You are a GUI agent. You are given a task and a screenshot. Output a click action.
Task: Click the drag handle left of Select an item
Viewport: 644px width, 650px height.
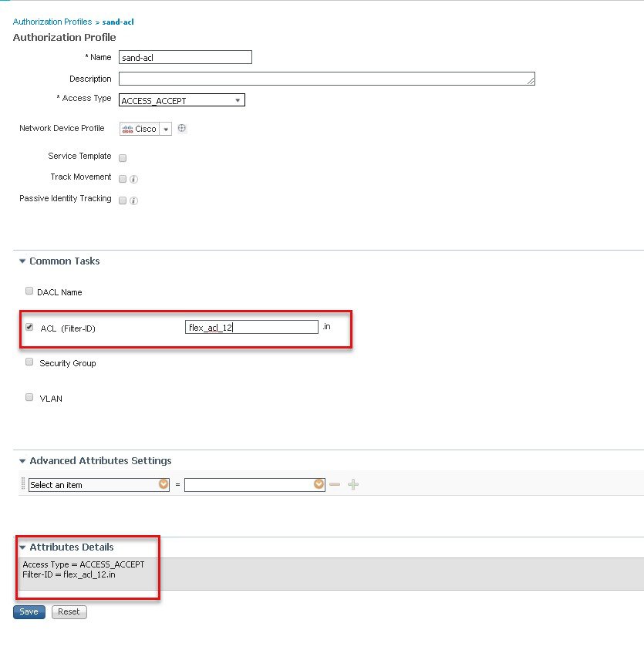click(23, 483)
